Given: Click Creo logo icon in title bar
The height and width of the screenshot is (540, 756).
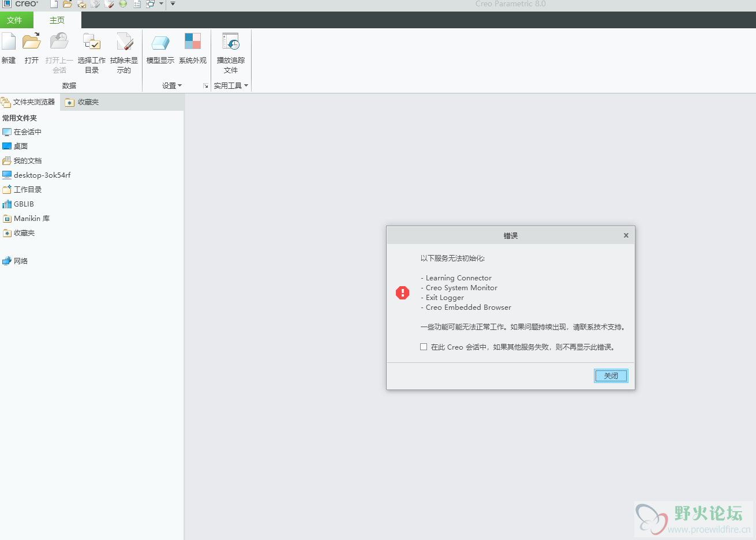Looking at the screenshot, I should pos(6,3).
